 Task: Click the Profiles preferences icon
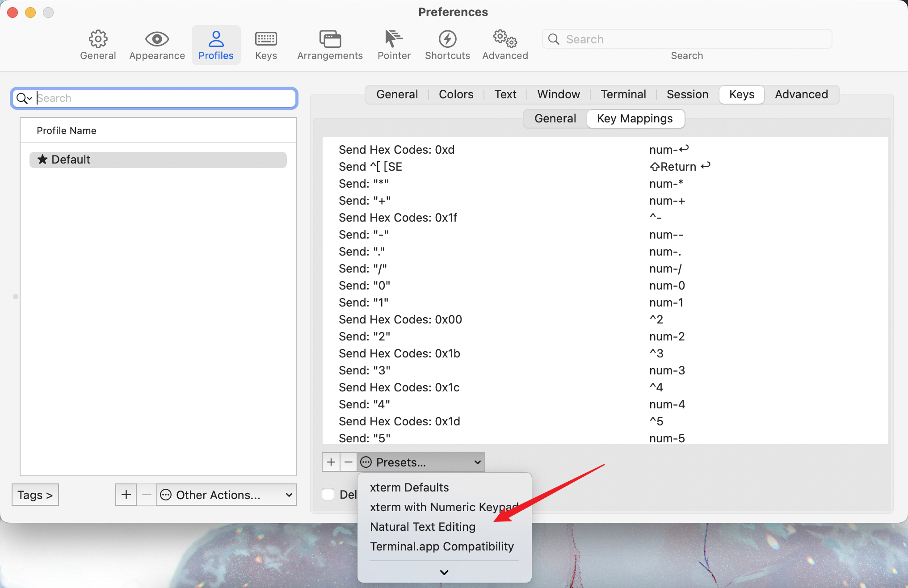[216, 38]
